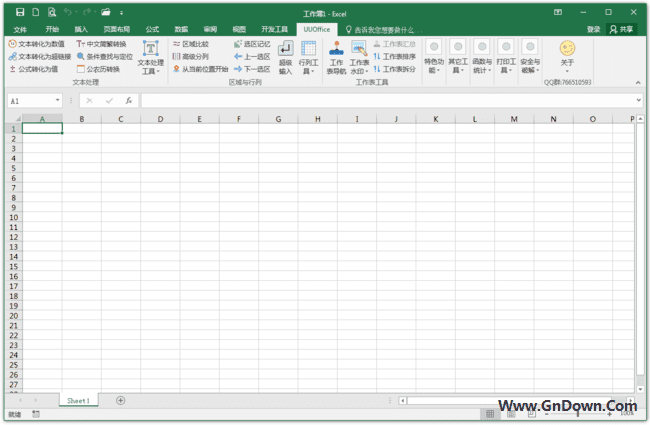
Task: Switch to the 页面布局 ribbon tab
Action: point(116,29)
